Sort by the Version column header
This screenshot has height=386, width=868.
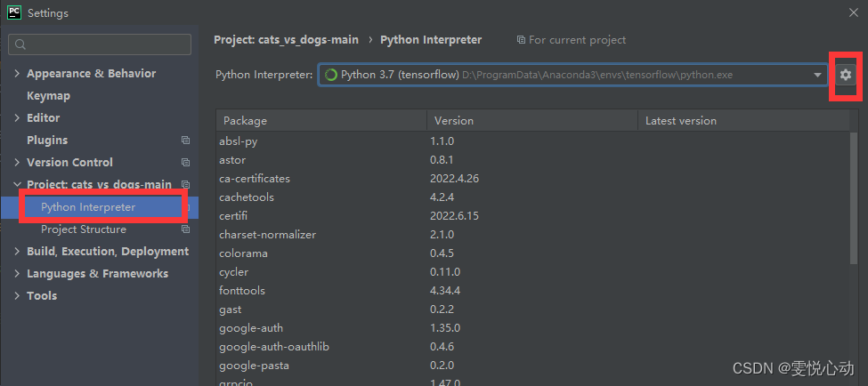pos(532,121)
